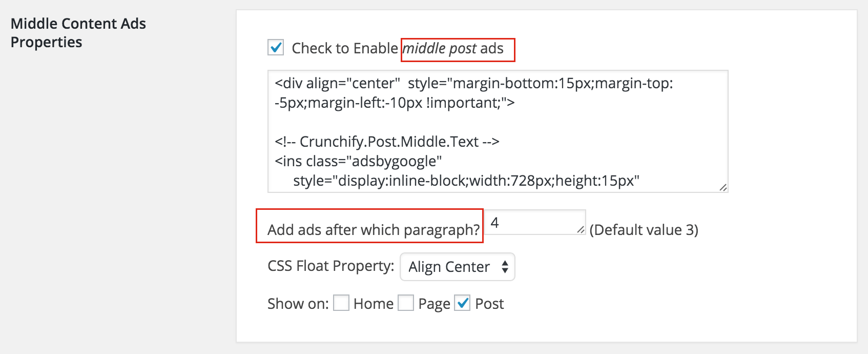Click the "Check to Enable" label text
Viewport: 868px width, 354px height.
tap(345, 48)
